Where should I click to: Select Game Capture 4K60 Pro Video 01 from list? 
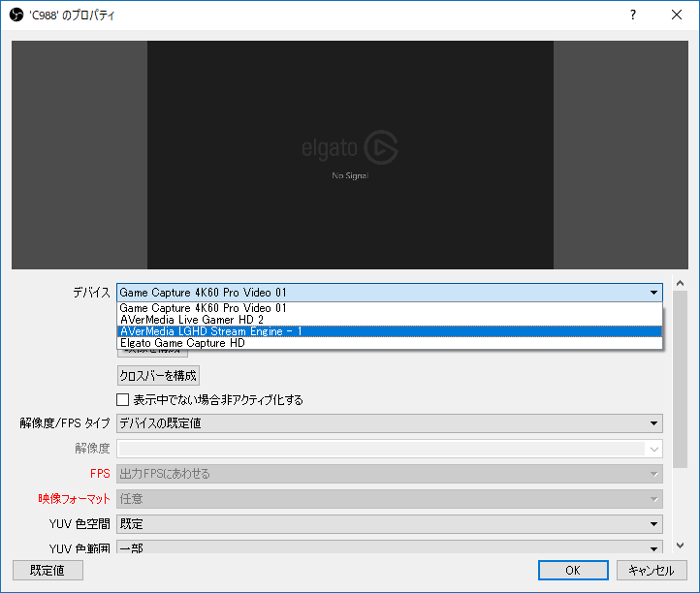coord(390,308)
